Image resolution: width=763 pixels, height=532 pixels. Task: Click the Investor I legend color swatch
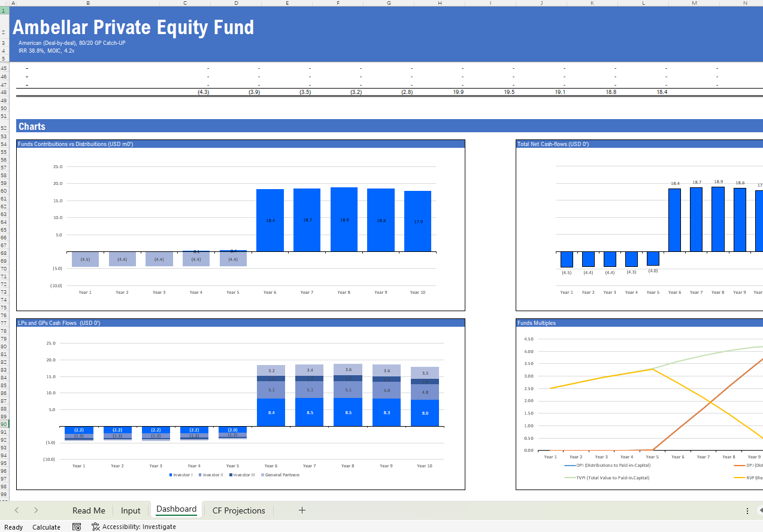(x=171, y=475)
